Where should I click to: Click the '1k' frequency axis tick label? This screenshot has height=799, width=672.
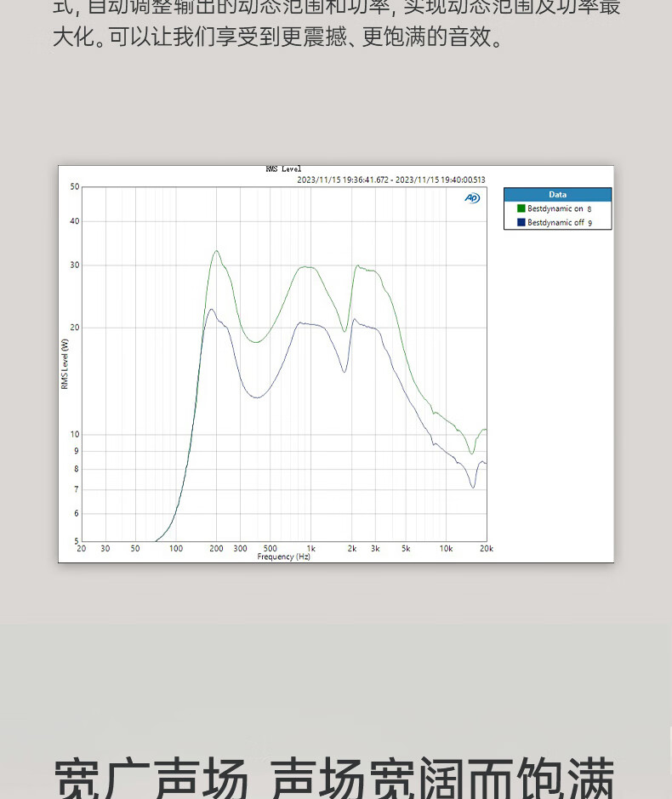point(310,548)
